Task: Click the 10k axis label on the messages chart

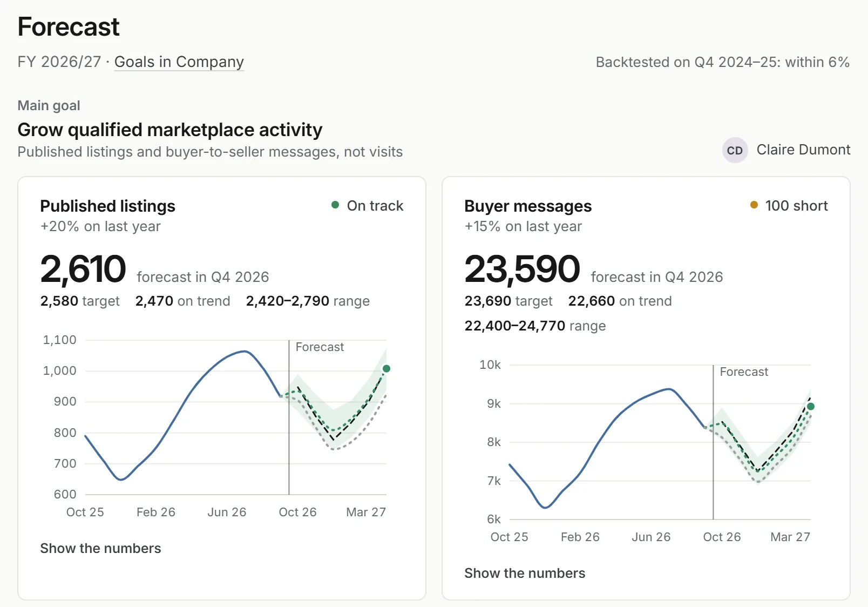Action: 490,365
